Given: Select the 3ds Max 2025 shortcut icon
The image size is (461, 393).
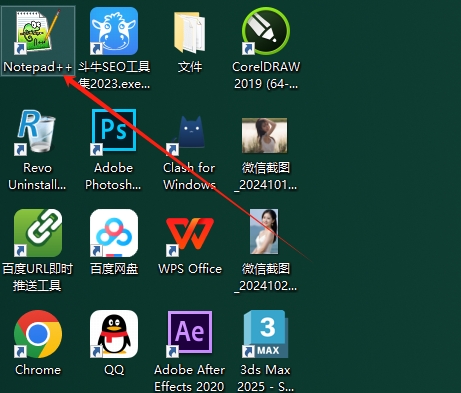Looking at the screenshot, I should tap(265, 334).
